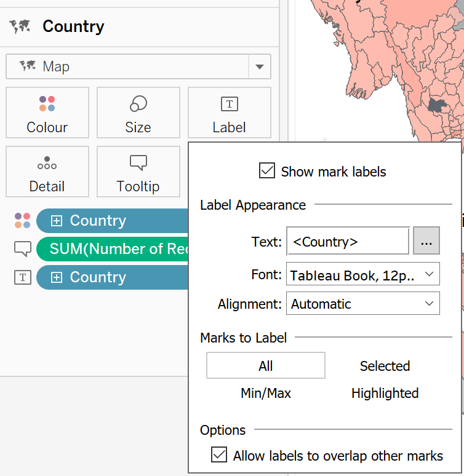Click tooltip icon beside SUM(Number of Records) pill
This screenshot has height=476, width=464.
(22, 248)
